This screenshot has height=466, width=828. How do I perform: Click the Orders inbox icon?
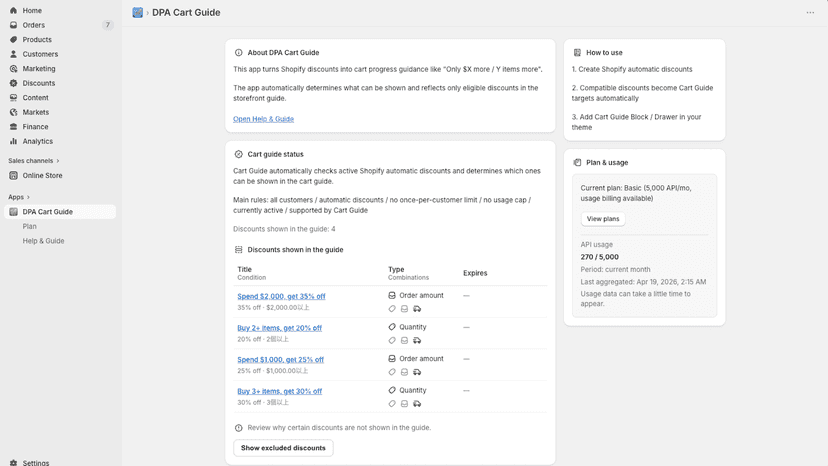pyautogui.click(x=13, y=25)
